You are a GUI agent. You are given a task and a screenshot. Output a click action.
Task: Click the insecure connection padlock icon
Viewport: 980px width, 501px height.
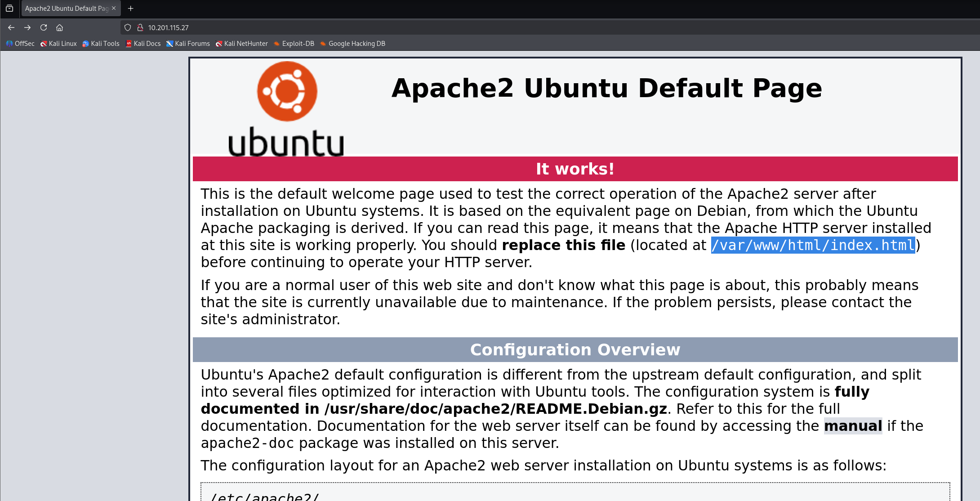point(140,27)
